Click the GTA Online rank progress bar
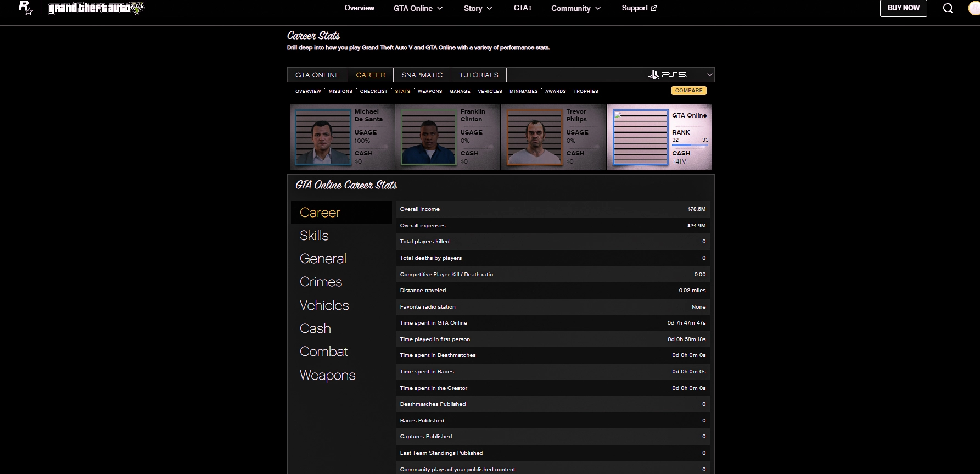Screen dimensions: 980x474 (690, 145)
